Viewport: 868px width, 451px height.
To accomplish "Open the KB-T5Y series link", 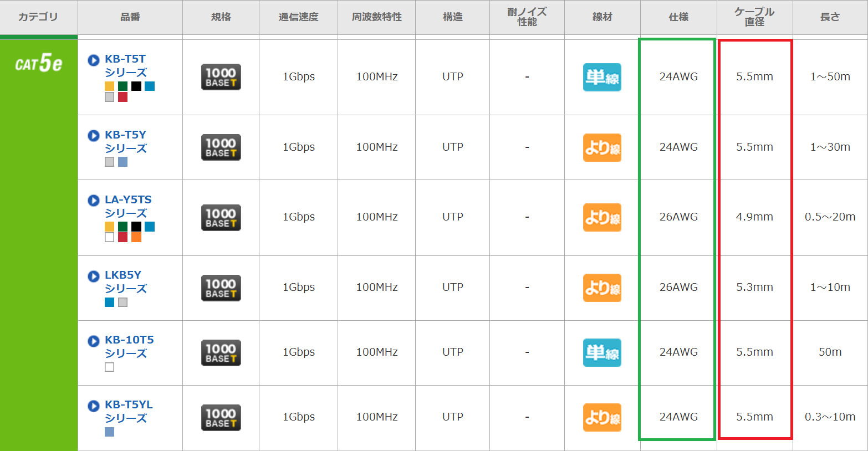I will 125,141.
